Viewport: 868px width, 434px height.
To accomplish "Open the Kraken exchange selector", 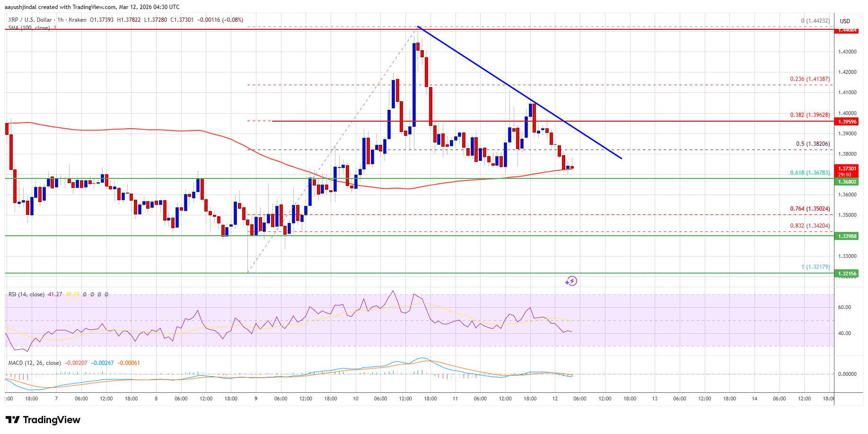I will pos(78,20).
